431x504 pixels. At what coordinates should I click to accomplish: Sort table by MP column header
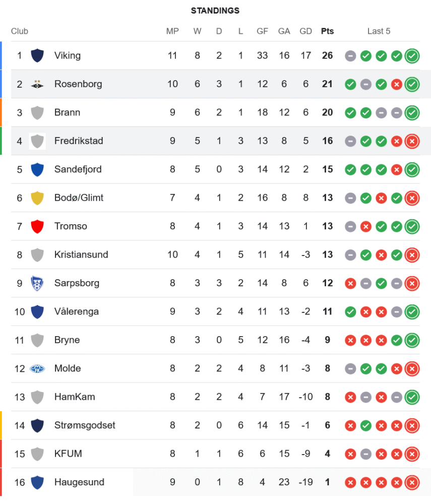click(172, 31)
